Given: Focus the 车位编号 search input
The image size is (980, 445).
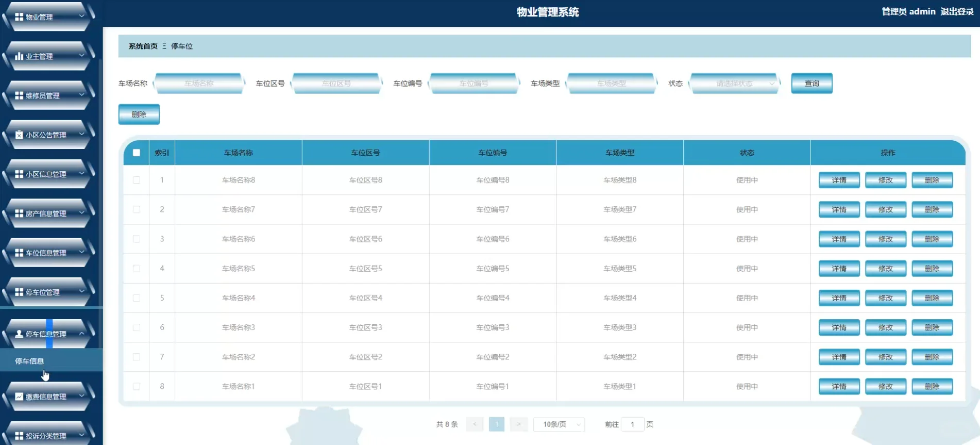Looking at the screenshot, I should [474, 84].
